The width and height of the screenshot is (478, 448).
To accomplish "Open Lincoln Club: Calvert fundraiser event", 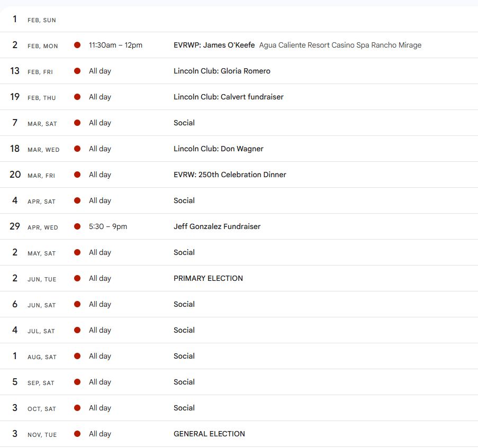I will click(228, 97).
